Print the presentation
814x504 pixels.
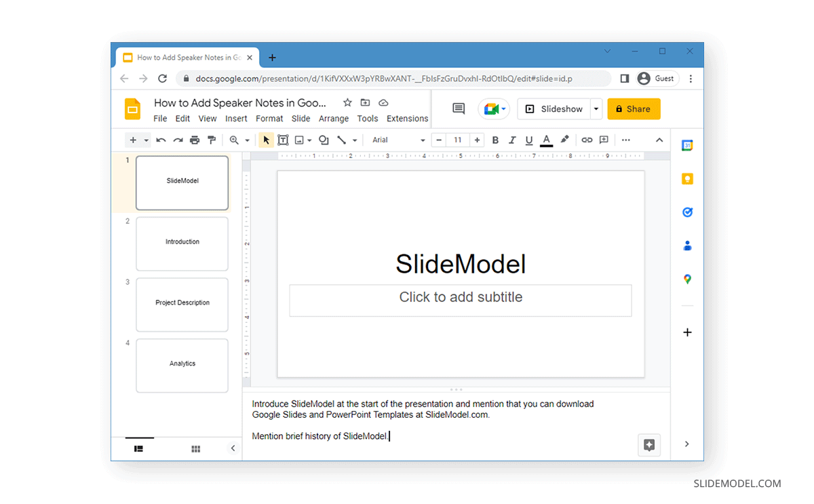tap(195, 140)
